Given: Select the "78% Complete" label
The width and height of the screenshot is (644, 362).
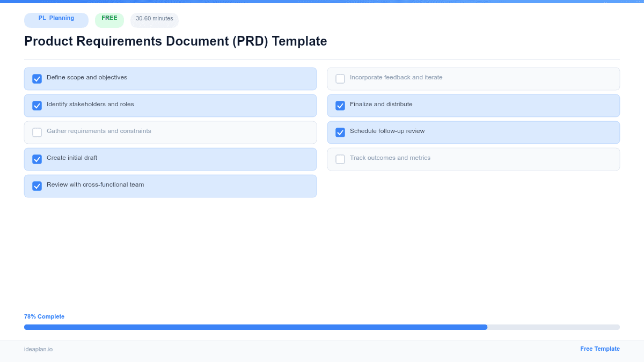Looking at the screenshot, I should [x=44, y=316].
